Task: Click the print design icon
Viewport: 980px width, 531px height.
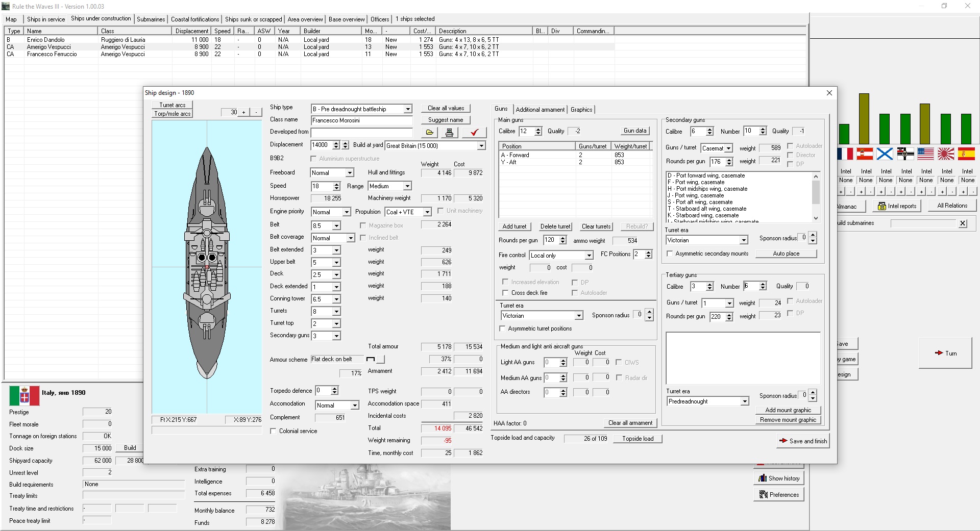Action: [x=449, y=133]
